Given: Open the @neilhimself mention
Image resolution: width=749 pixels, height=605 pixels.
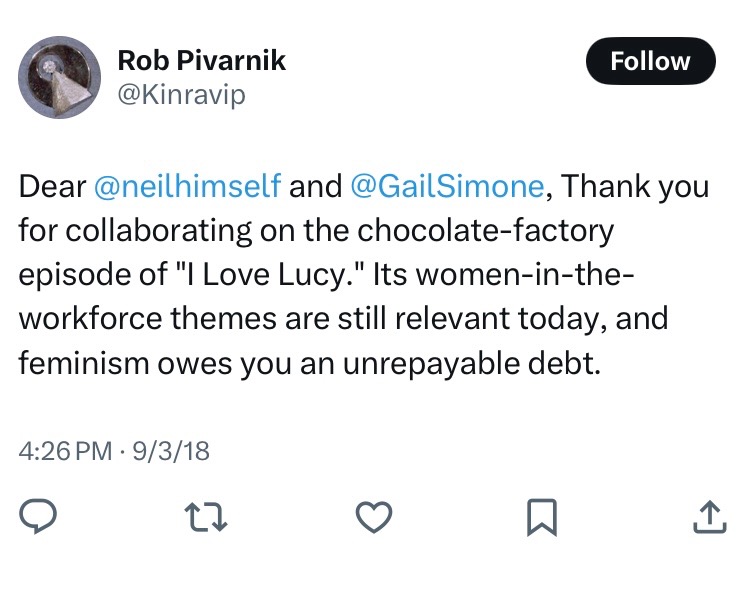Looking at the screenshot, I should [187, 187].
